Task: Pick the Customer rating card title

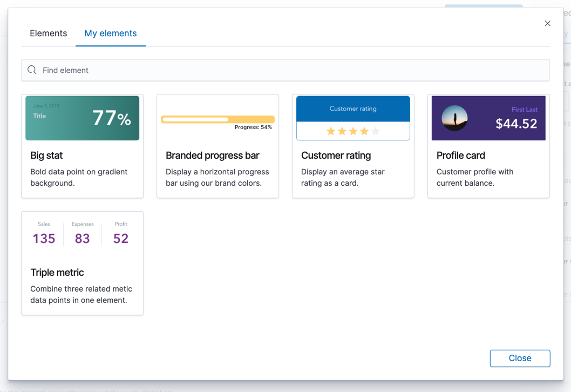Action: (336, 156)
